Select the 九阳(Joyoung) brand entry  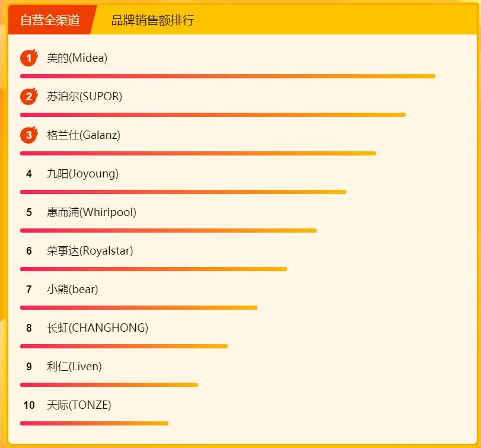82,174
